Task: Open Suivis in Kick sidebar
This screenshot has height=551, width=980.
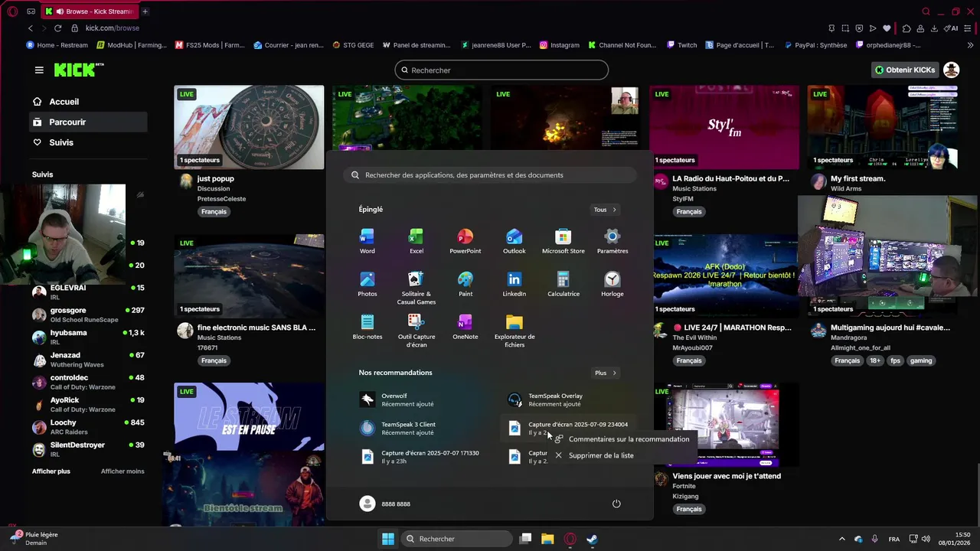Action: click(88, 142)
